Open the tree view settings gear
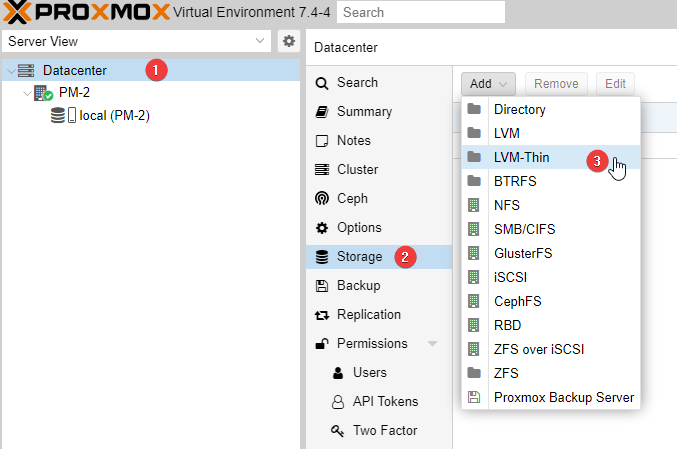 pyautogui.click(x=289, y=41)
